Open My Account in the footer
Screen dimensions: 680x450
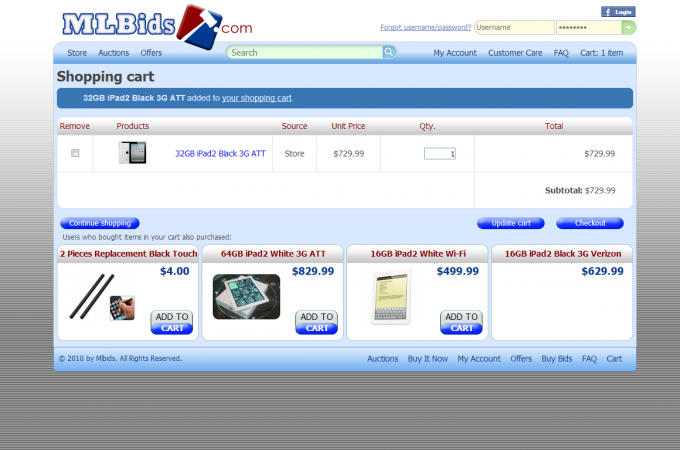[x=479, y=359]
